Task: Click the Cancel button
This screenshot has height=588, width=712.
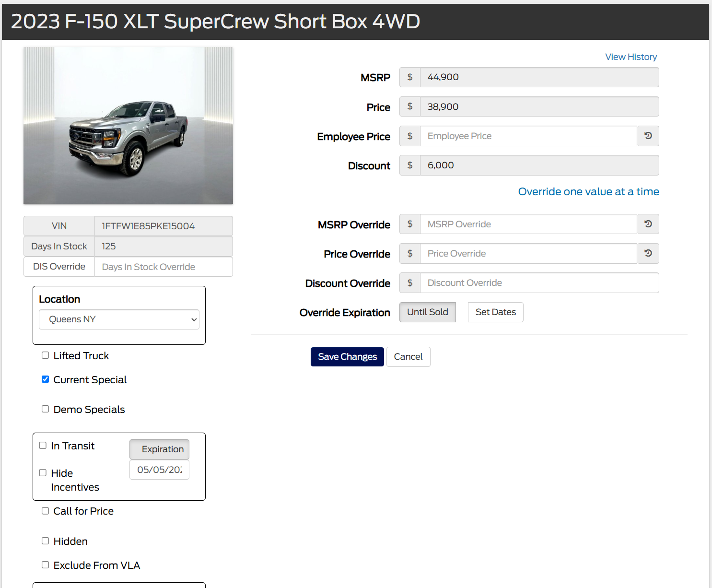Action: [x=408, y=357]
